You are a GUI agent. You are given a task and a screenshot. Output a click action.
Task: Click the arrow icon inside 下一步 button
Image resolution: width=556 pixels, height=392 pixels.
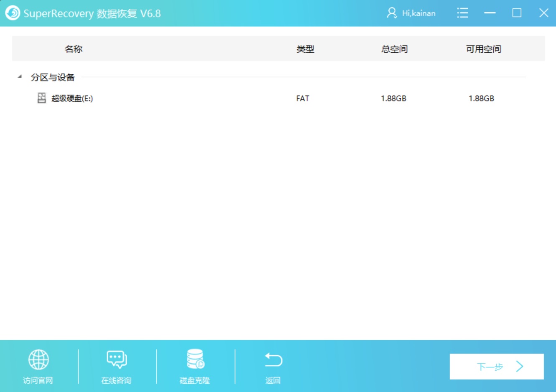tap(519, 366)
